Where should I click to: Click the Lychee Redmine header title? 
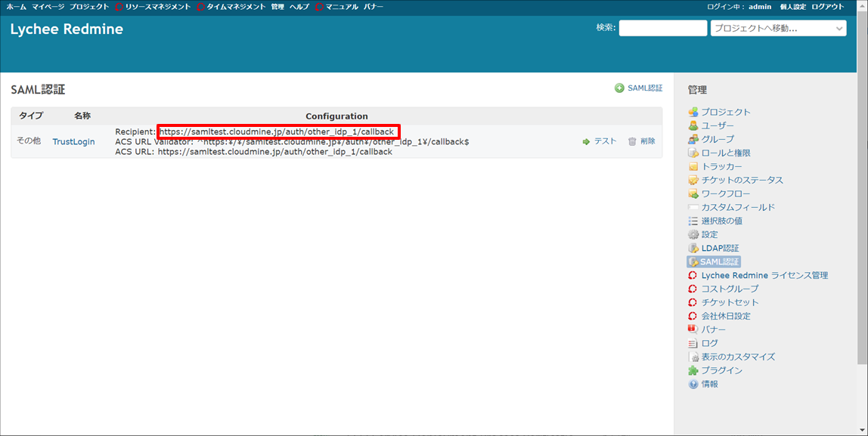(x=67, y=29)
